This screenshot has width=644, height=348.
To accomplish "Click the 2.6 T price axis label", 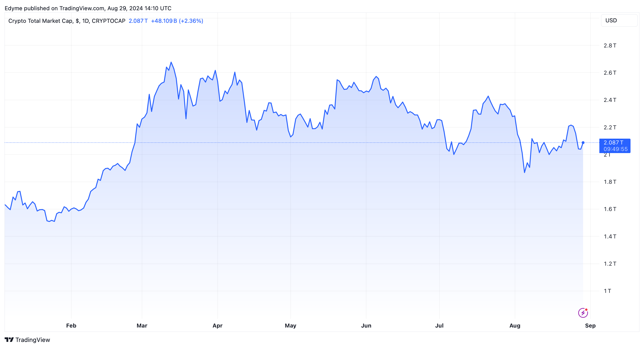I will pyautogui.click(x=610, y=73).
